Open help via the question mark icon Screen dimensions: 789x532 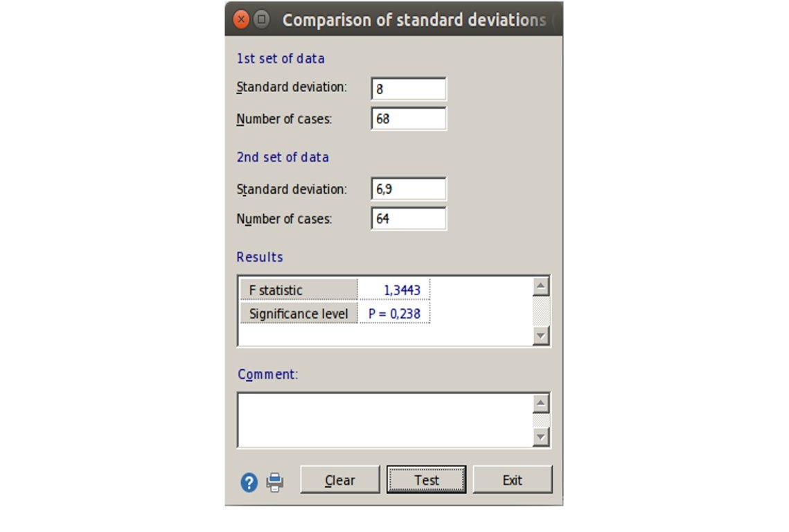pyautogui.click(x=249, y=482)
